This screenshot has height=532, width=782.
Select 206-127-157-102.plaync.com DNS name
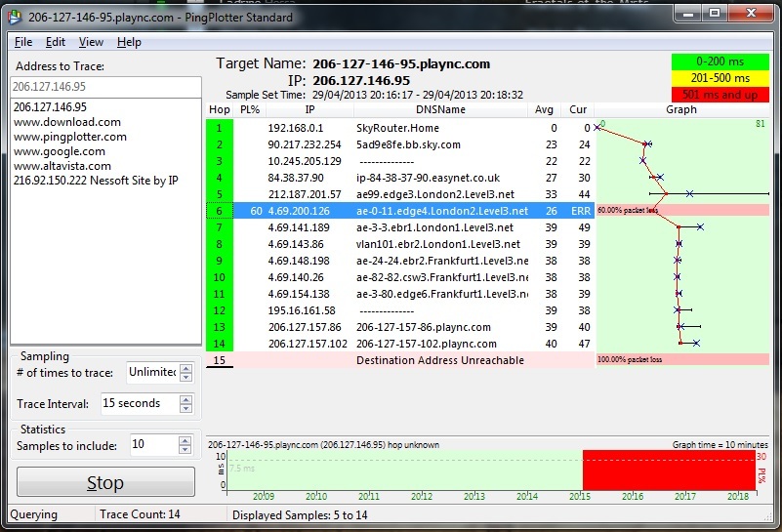pyautogui.click(x=427, y=344)
